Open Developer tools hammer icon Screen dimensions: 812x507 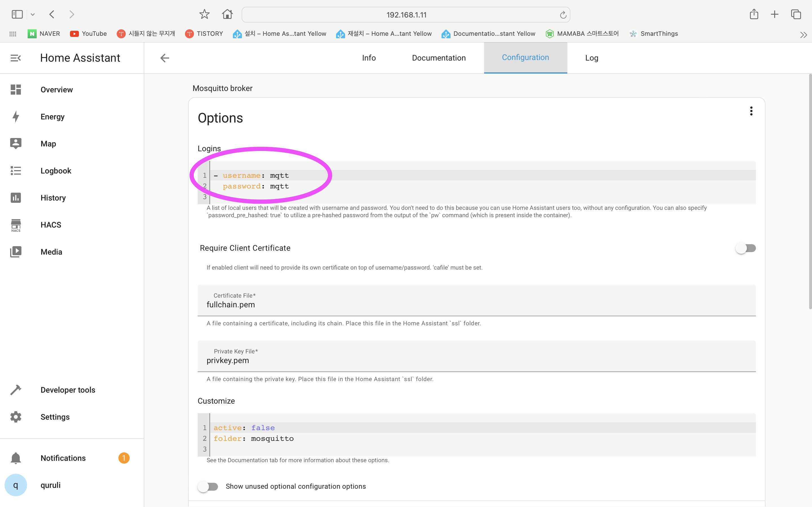click(x=16, y=390)
